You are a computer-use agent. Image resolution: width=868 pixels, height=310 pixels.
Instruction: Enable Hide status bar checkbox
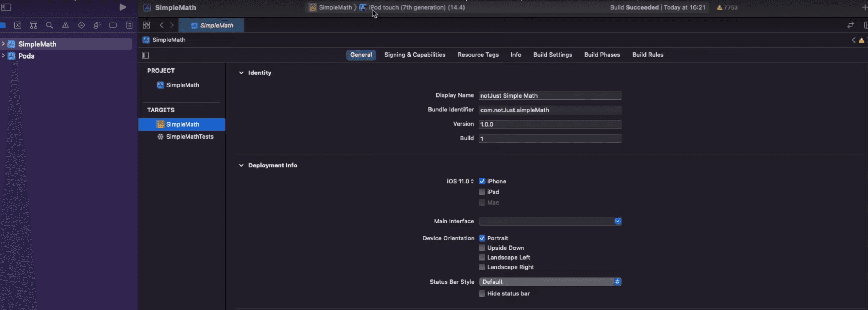tap(482, 294)
